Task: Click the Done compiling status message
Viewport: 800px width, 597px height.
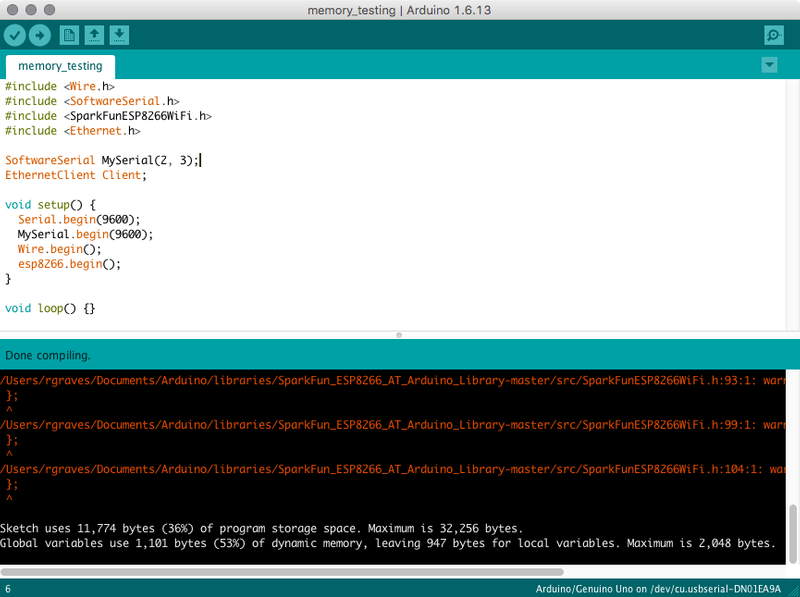Action: [x=48, y=354]
